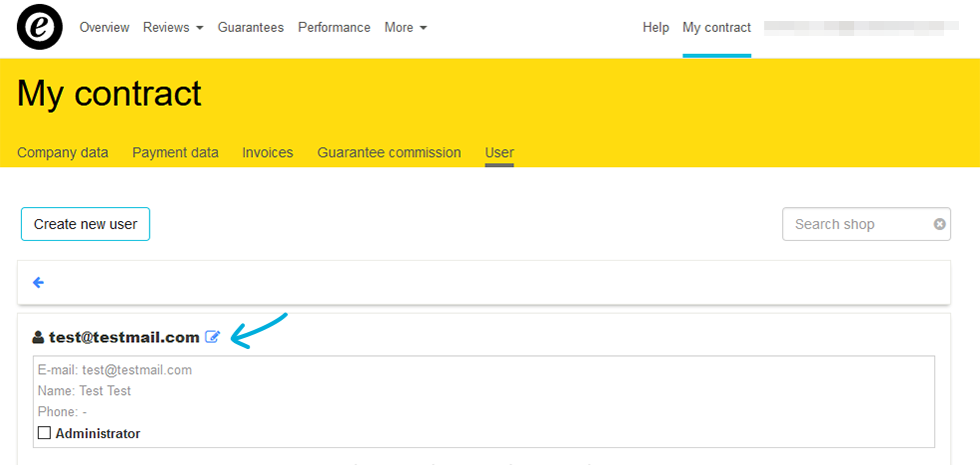
Task: Open the Overview page
Action: click(x=104, y=28)
